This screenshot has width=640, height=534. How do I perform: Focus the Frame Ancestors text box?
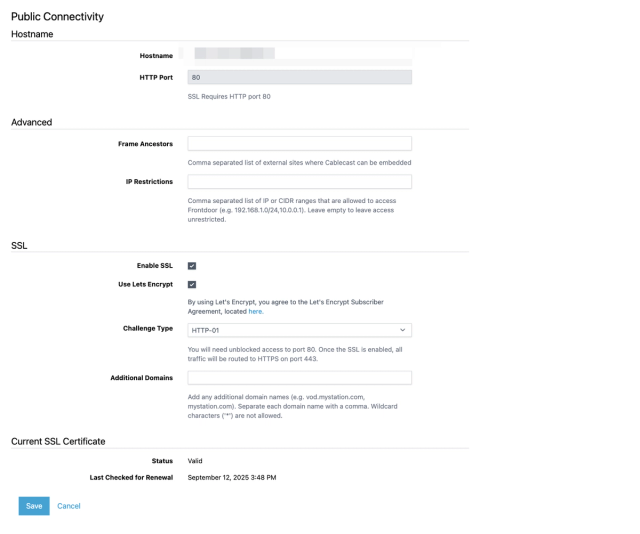[x=300, y=144]
